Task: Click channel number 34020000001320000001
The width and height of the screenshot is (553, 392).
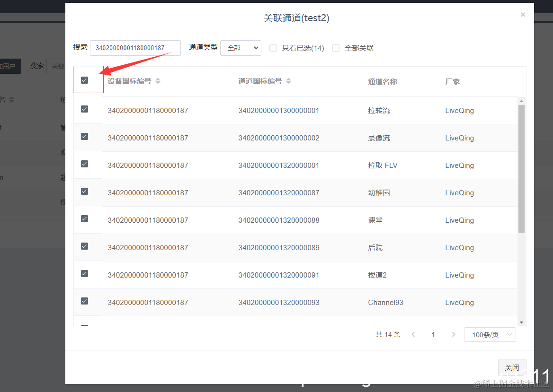Action: point(278,166)
